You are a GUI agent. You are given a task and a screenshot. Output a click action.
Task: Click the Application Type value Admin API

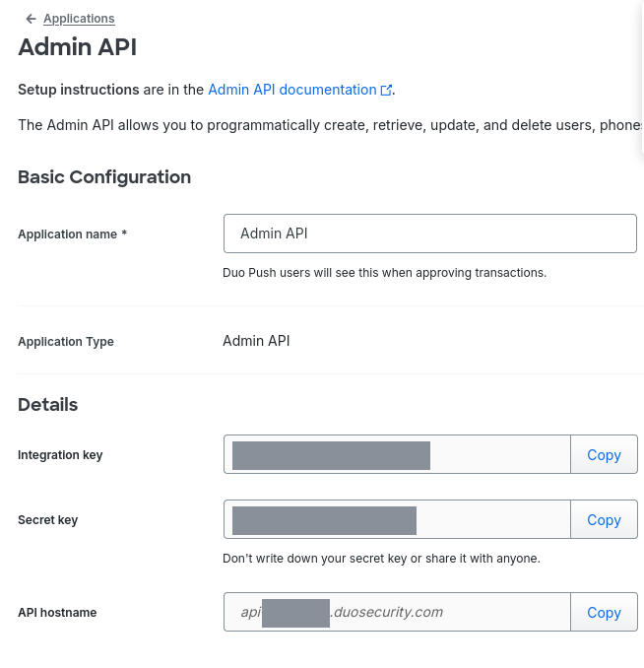click(x=256, y=341)
